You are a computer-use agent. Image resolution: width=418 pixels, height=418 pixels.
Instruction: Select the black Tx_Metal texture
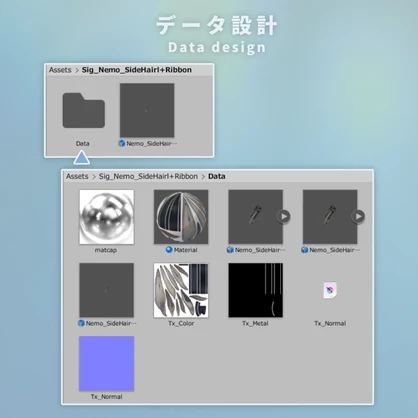[256, 290]
